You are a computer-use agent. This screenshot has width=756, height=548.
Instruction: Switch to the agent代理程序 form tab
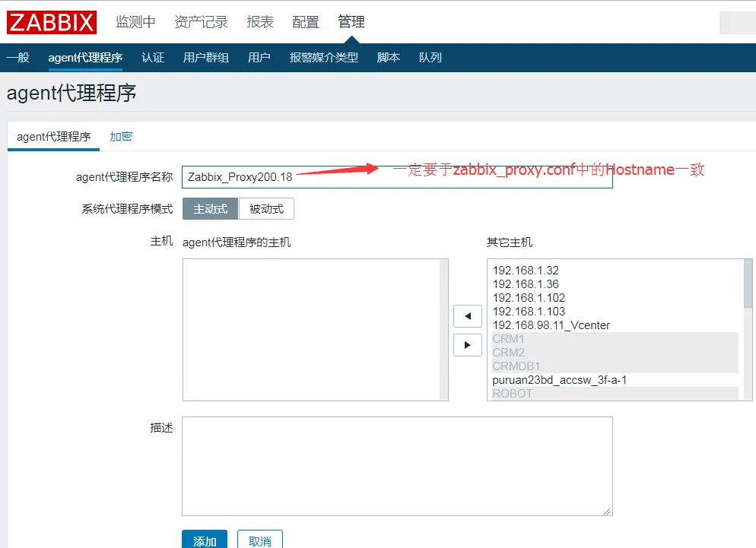(x=53, y=137)
